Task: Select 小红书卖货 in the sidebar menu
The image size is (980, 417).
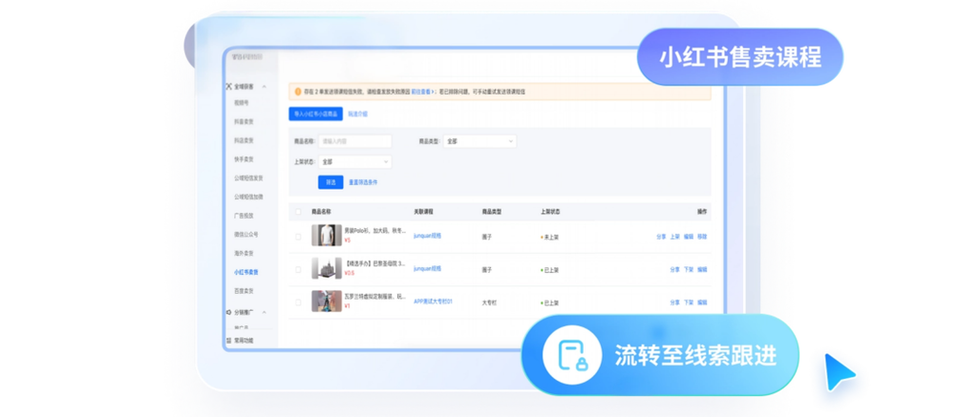Action: coord(245,272)
